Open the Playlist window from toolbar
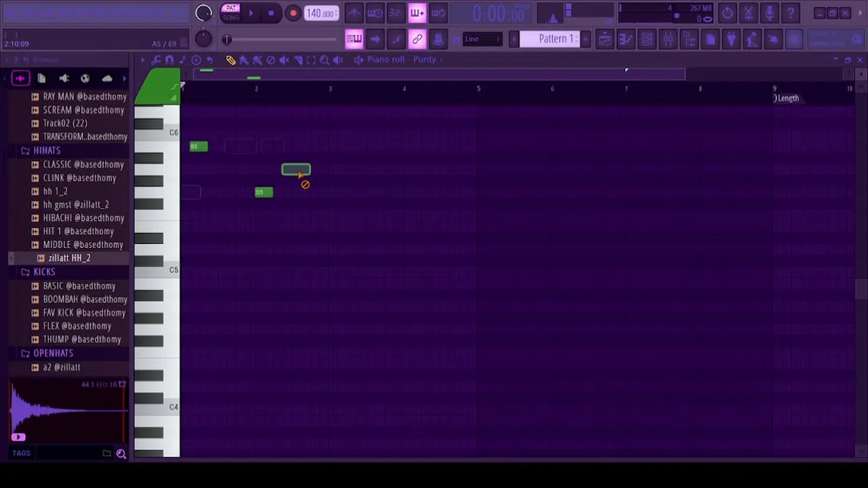Viewport: 868px width, 488px height. (604, 39)
